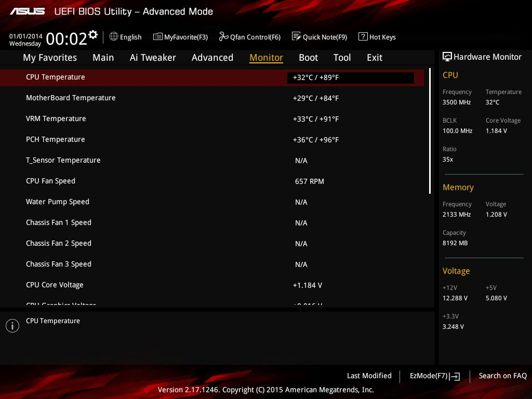Select the CPU Fan Speed entry
532x399 pixels.
156,181
